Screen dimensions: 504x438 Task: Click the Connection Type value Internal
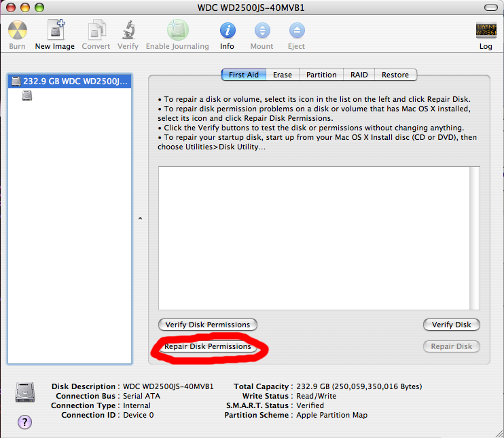137,405
